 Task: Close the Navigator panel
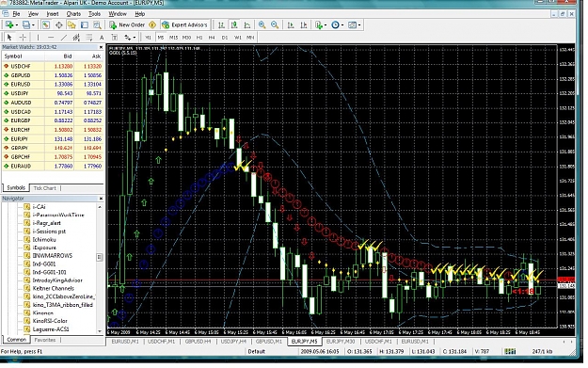[101, 199]
